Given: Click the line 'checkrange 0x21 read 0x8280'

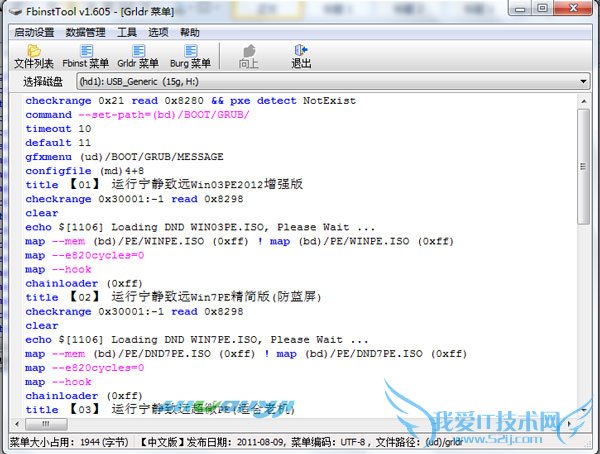Looking at the screenshot, I should click(191, 101).
